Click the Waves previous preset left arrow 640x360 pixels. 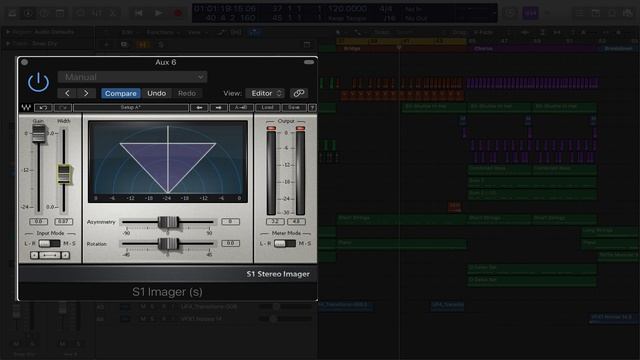click(199, 108)
